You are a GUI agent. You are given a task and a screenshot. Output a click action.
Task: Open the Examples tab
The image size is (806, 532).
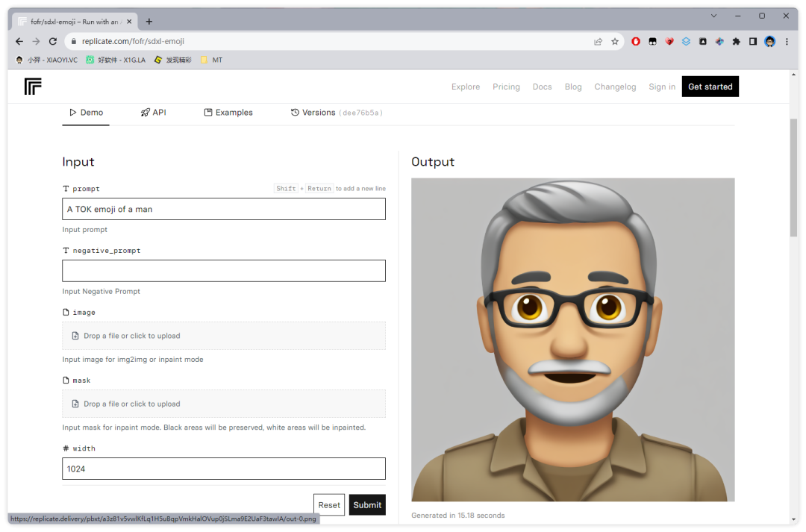[228, 113]
